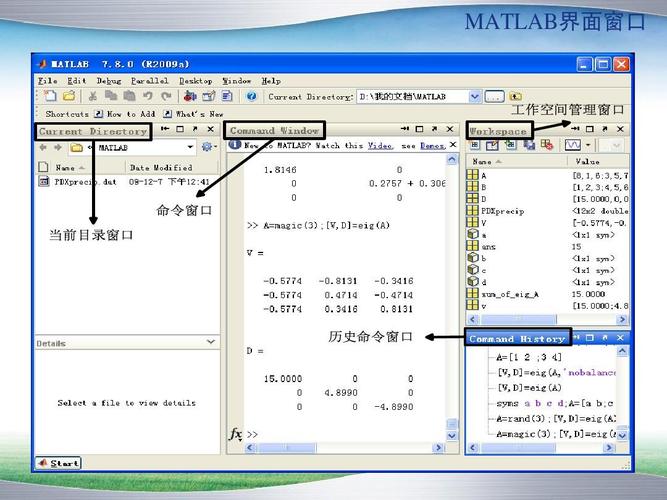Select A=rand(3) entry in Command History
Viewport: 667px width, 500px height.
[556, 418]
